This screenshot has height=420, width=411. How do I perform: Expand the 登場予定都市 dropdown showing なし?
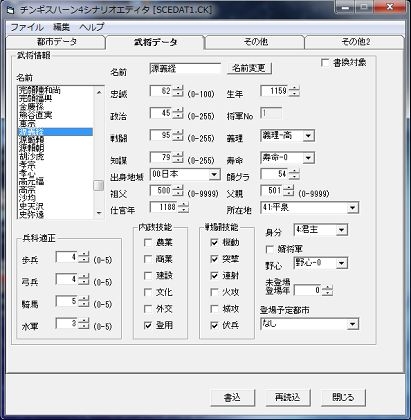point(353,324)
